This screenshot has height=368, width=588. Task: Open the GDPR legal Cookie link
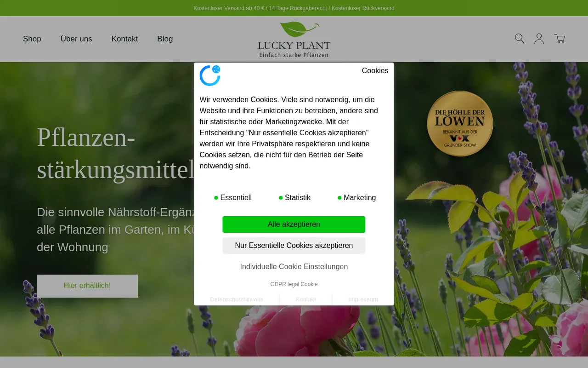294,284
